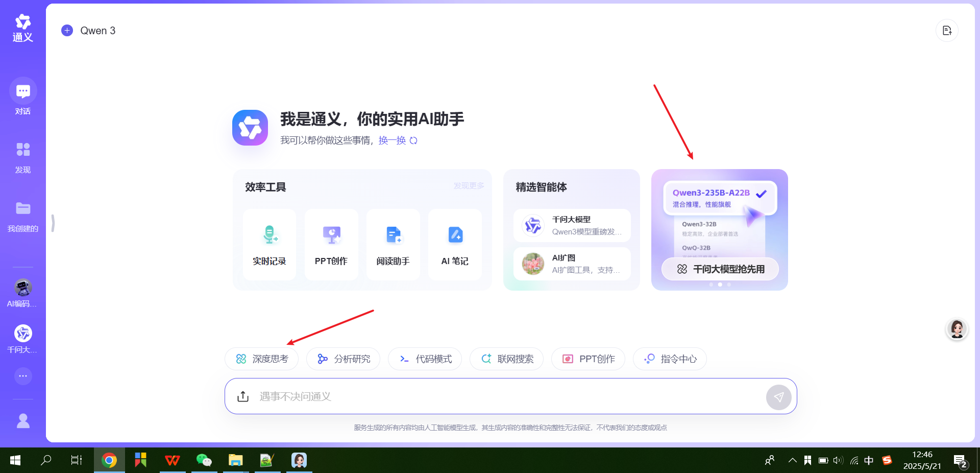Switch to the third banner carousel dot

click(x=729, y=285)
